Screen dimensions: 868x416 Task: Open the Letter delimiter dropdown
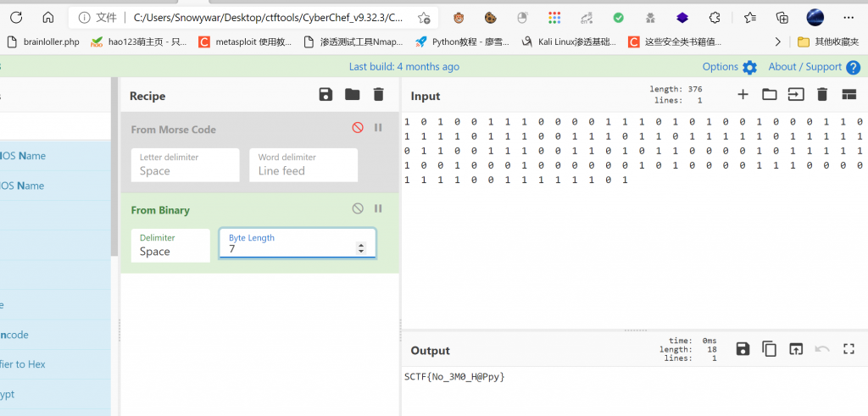click(x=185, y=165)
